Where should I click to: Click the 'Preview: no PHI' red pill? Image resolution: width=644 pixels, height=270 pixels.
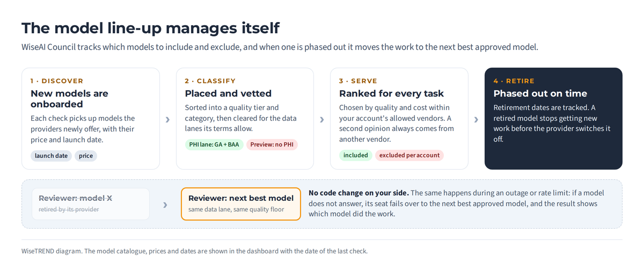click(x=272, y=144)
